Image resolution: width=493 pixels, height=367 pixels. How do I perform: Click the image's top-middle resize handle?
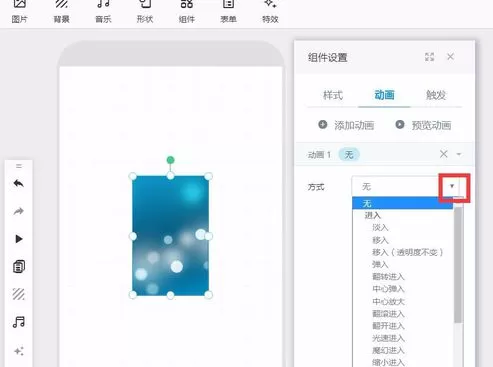(170, 176)
